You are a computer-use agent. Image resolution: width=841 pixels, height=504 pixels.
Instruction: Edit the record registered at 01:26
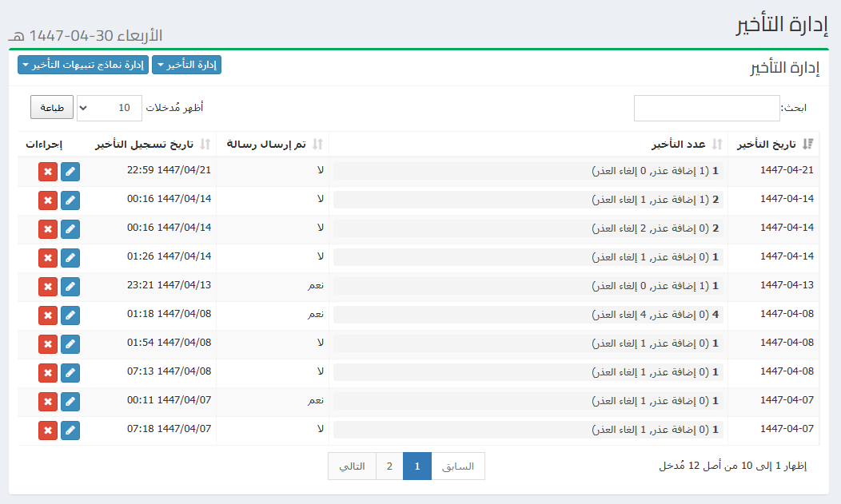pyautogui.click(x=70, y=258)
